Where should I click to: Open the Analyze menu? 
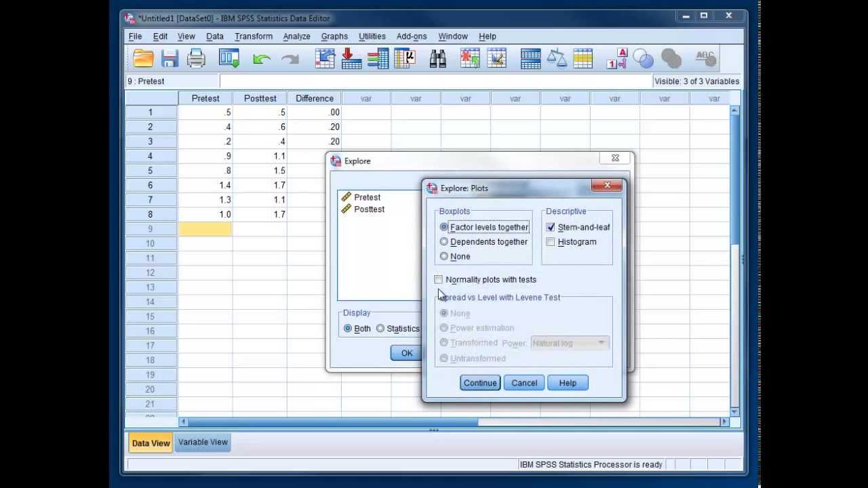(296, 36)
